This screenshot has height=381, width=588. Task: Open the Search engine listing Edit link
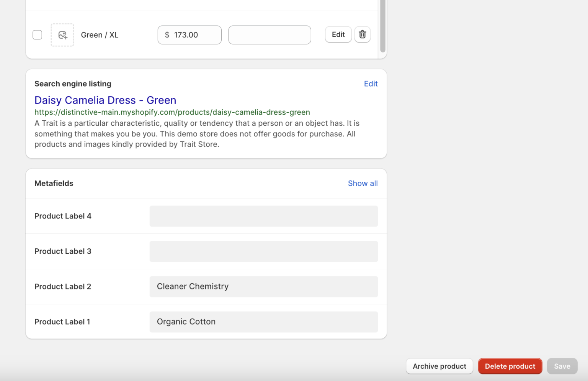[370, 84]
